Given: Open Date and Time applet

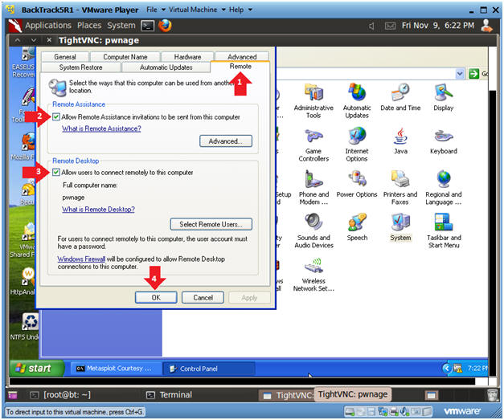Looking at the screenshot, I should pyautogui.click(x=400, y=97).
